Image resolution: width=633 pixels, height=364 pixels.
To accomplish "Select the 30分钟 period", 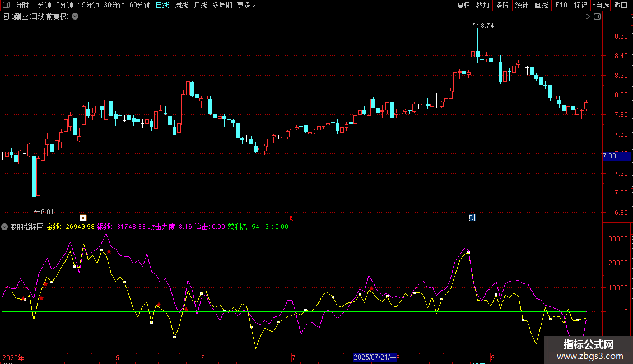I will click(x=114, y=5).
